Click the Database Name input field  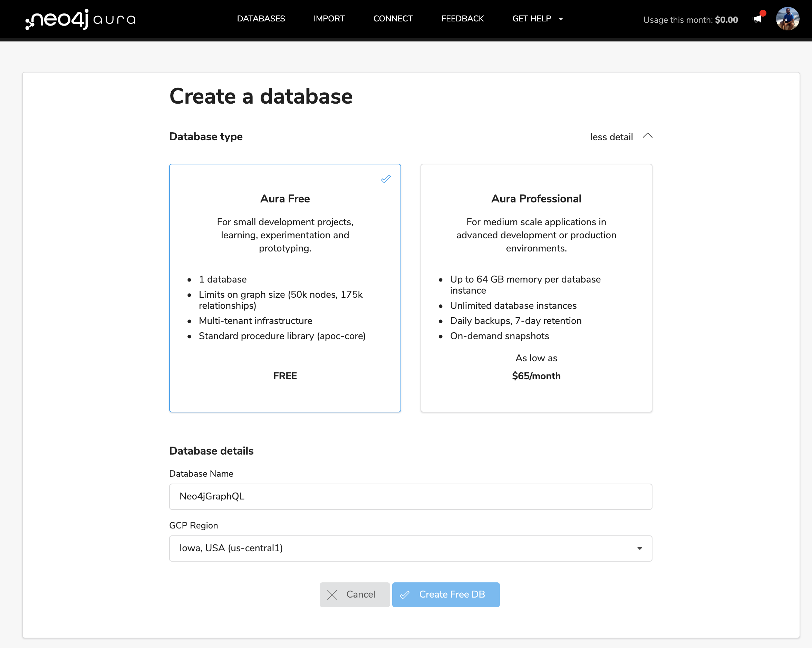click(x=410, y=497)
